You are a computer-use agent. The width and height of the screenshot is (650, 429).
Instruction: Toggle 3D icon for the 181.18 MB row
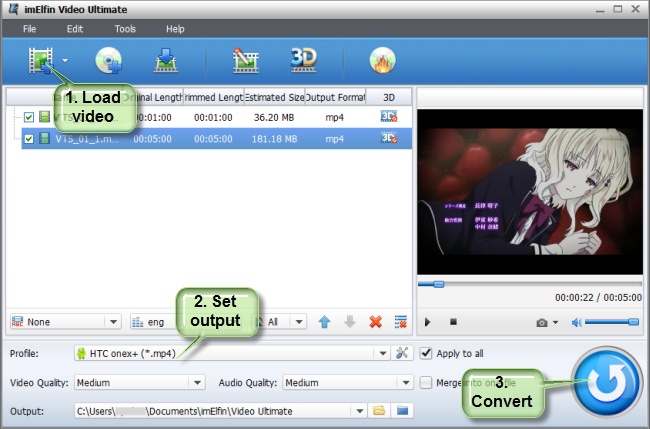pos(389,138)
